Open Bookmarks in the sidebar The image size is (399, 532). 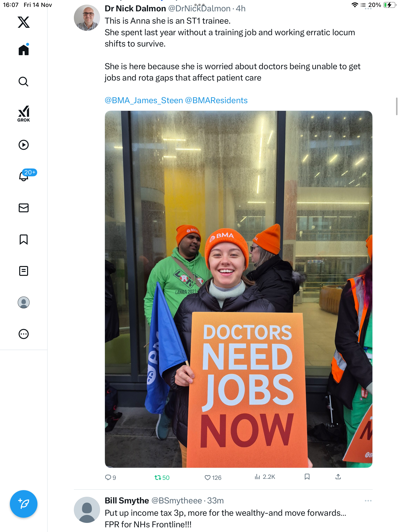click(24, 239)
